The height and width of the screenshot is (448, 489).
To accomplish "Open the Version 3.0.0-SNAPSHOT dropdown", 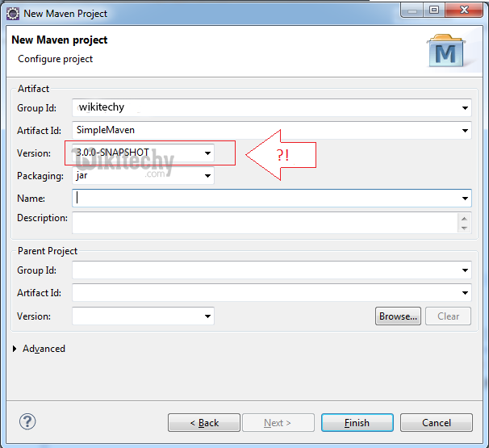I will (x=207, y=153).
